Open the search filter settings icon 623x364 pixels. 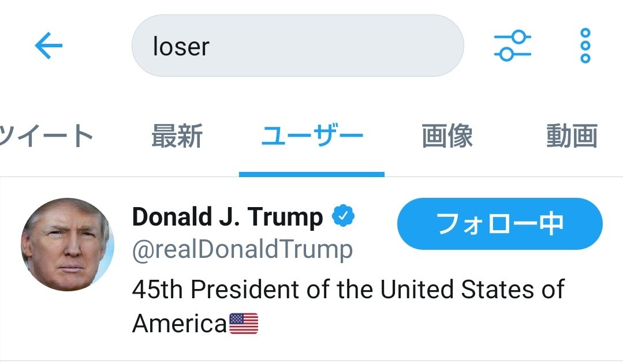click(x=512, y=46)
